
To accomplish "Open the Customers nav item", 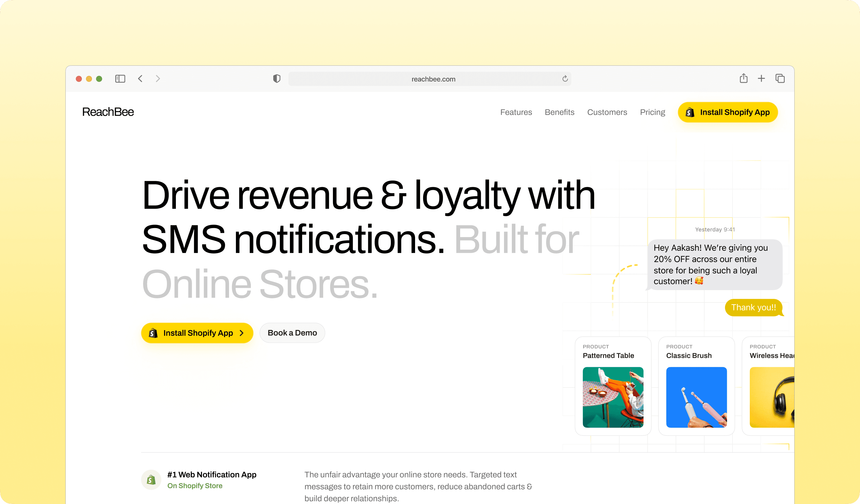I will 607,112.
